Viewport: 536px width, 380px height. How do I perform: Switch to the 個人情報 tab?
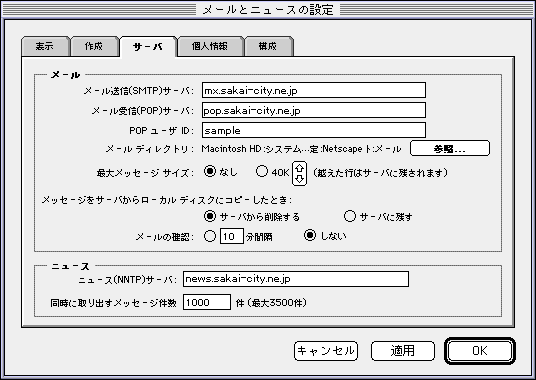point(210,46)
